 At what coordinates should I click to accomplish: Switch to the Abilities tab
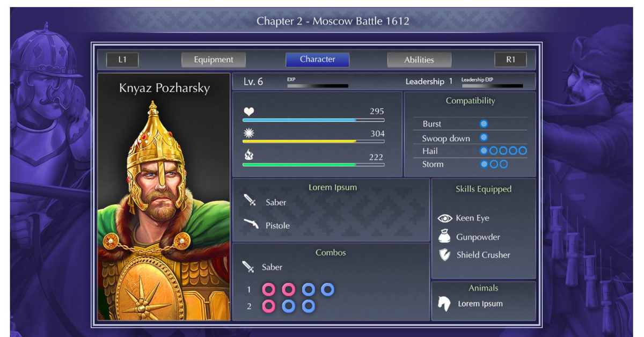tap(419, 60)
